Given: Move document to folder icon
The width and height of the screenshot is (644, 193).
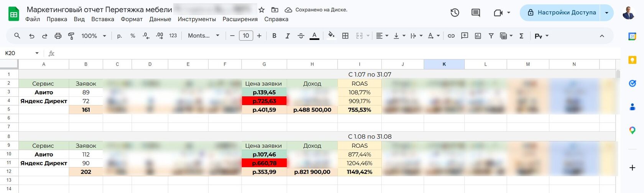Looking at the screenshot, I should tap(275, 10).
